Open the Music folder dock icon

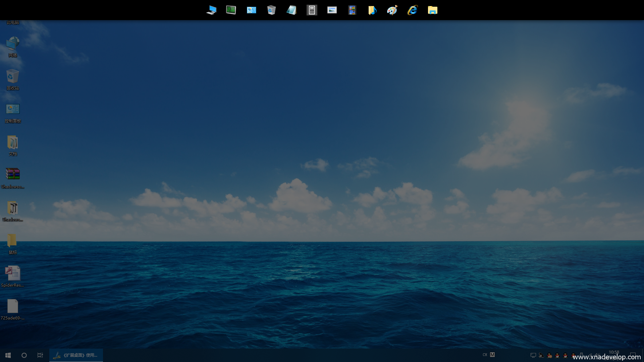(x=372, y=10)
